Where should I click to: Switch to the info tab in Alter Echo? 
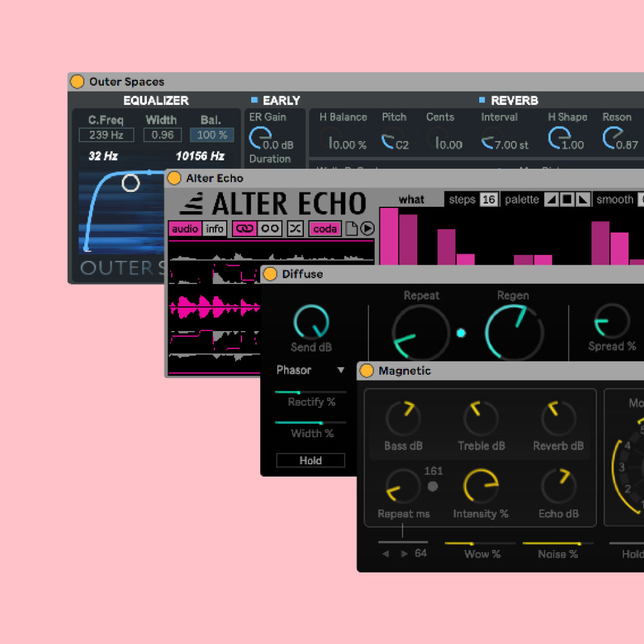(215, 229)
